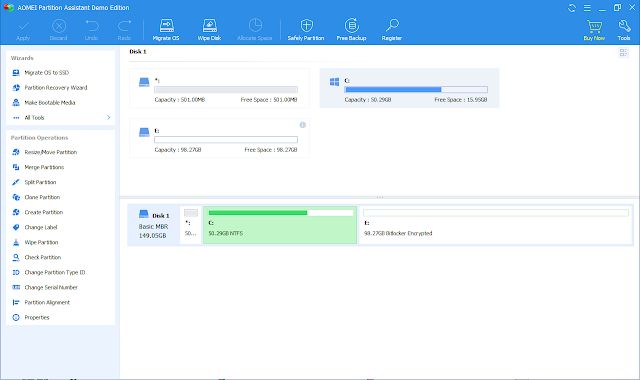This screenshot has height=380, width=640.
Task: Expand All Tools chevron arrow
Action: point(109,118)
